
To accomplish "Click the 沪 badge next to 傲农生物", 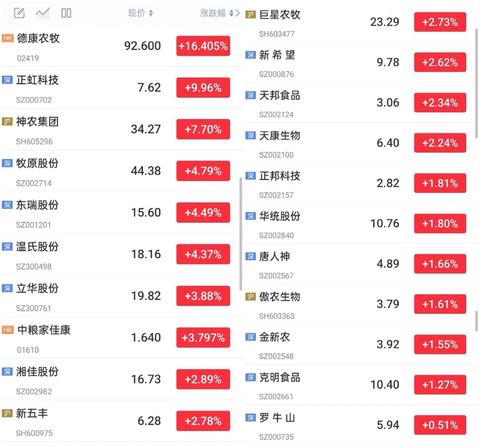I will [251, 296].
